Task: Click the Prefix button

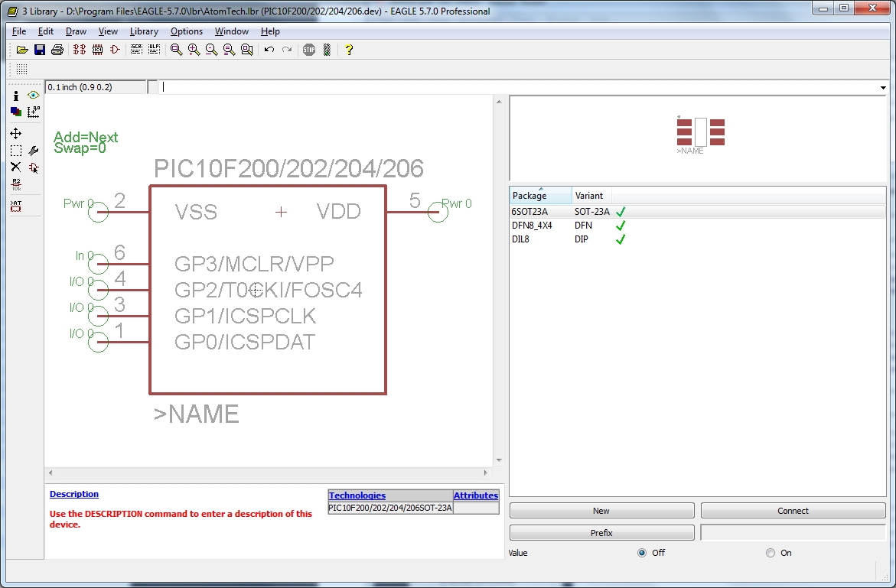Action: (601, 533)
